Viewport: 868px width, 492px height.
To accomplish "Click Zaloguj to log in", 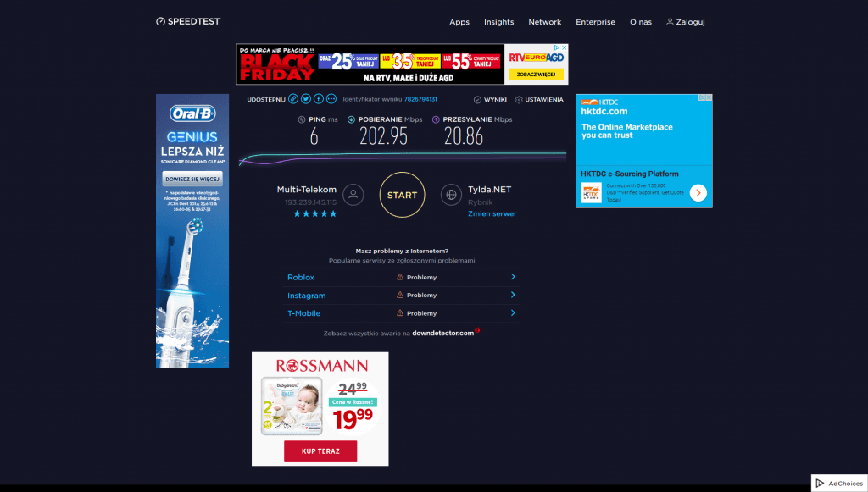I will pyautogui.click(x=690, y=22).
